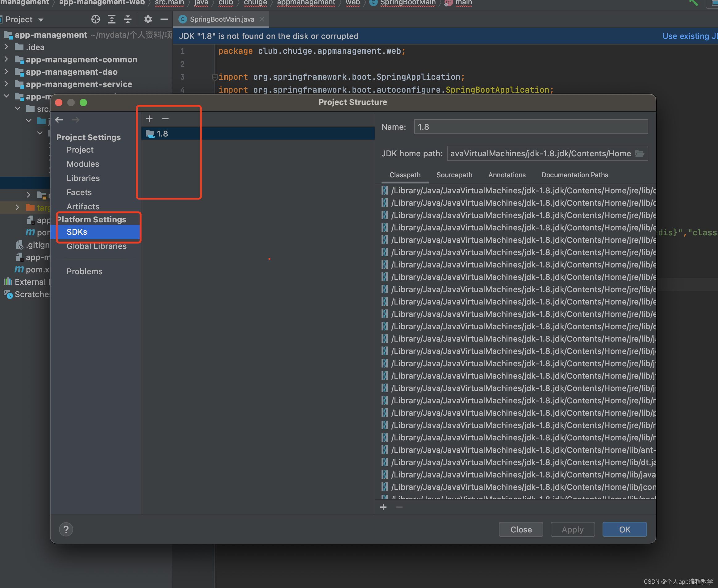Click the Close button
Viewport: 718px width, 588px height.
[521, 529]
